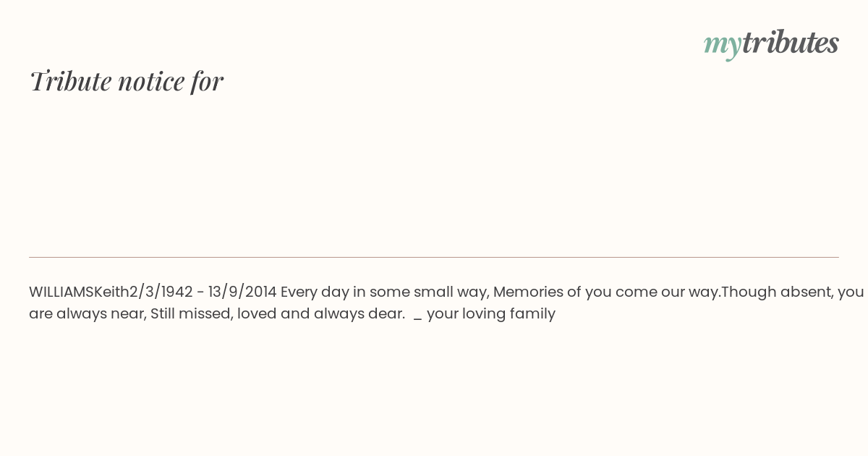Click the word "Tribute" in the heading
Viewport: 868px width, 456px height.
70,81
